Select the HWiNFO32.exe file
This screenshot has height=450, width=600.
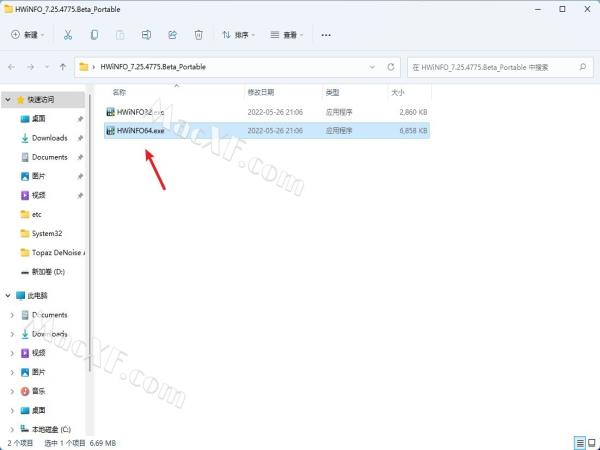267,112
